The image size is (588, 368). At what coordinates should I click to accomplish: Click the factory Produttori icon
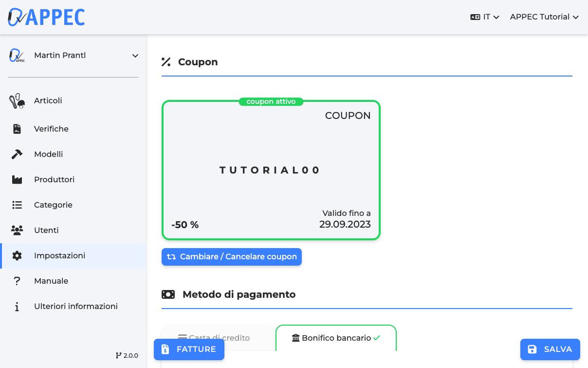point(17,179)
